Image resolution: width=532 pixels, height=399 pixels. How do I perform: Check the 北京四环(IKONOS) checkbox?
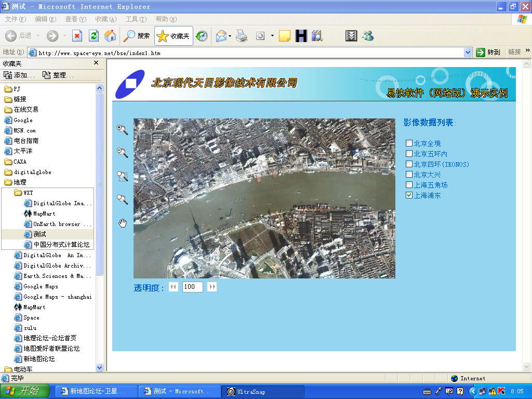(409, 164)
